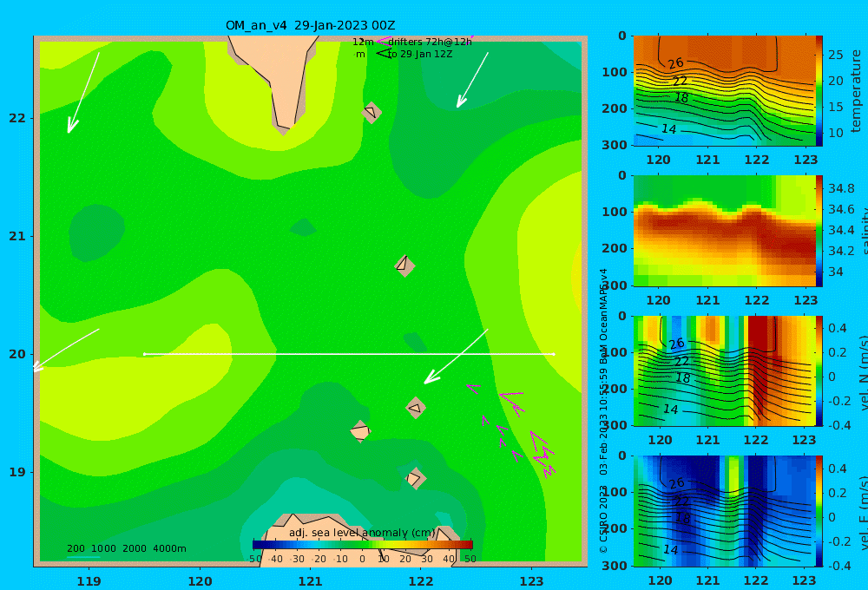Image resolution: width=868 pixels, height=590 pixels.
Task: Click the 10 tick on temperature colorbar
Action: 835,133
